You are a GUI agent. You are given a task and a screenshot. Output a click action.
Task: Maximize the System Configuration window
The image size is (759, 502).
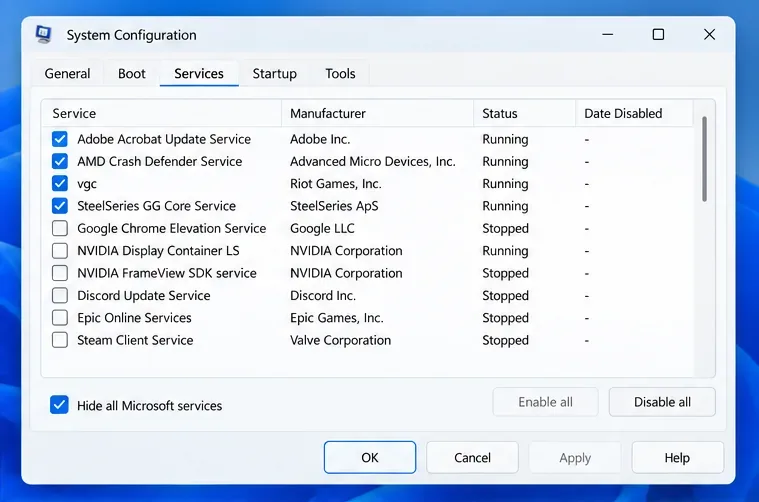tap(658, 34)
